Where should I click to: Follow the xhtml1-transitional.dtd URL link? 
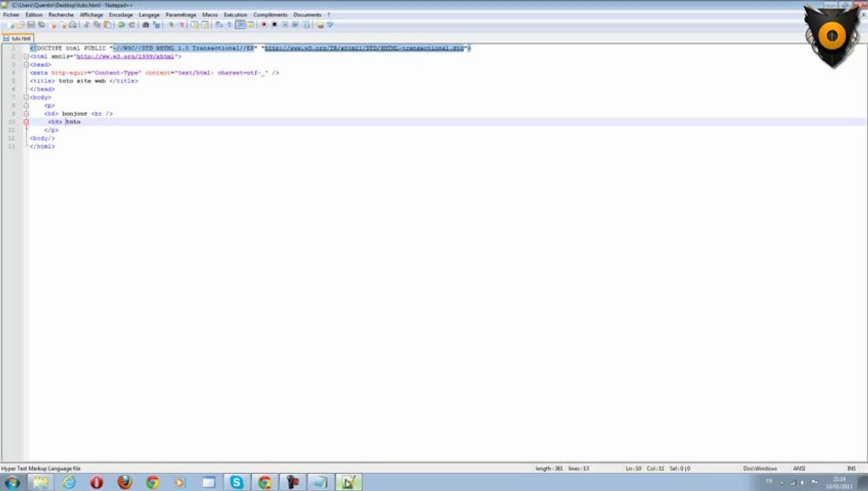click(364, 48)
